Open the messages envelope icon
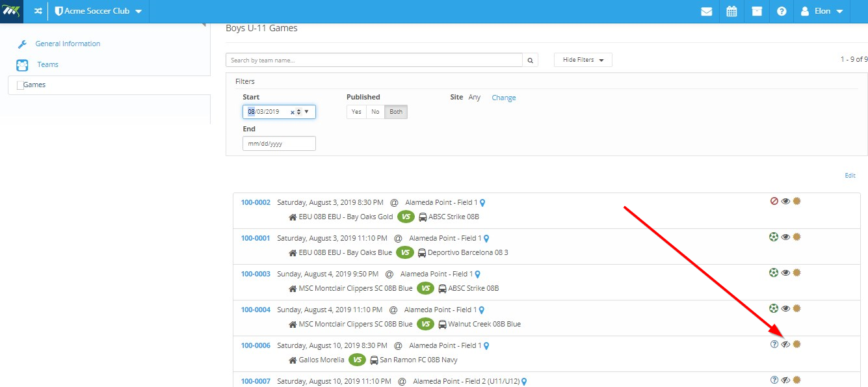 pyautogui.click(x=707, y=11)
